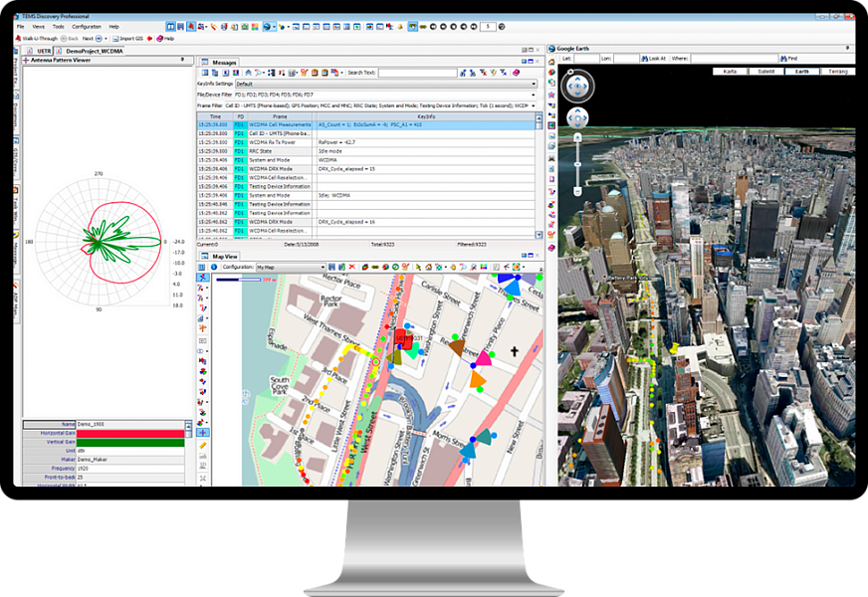This screenshot has height=597, width=868.
Task: Open the KeyInfo Settings dropdown
Action: (535, 84)
